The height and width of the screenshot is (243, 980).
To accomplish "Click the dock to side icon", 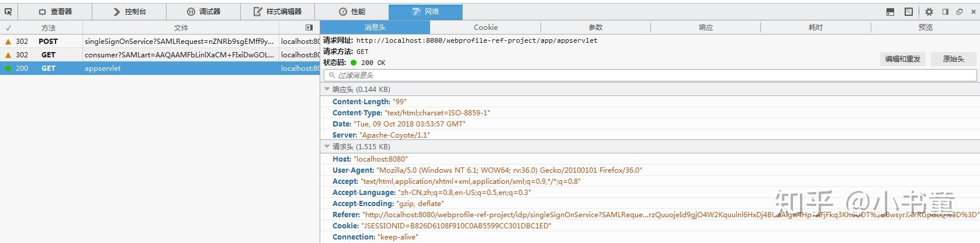I will point(945,12).
